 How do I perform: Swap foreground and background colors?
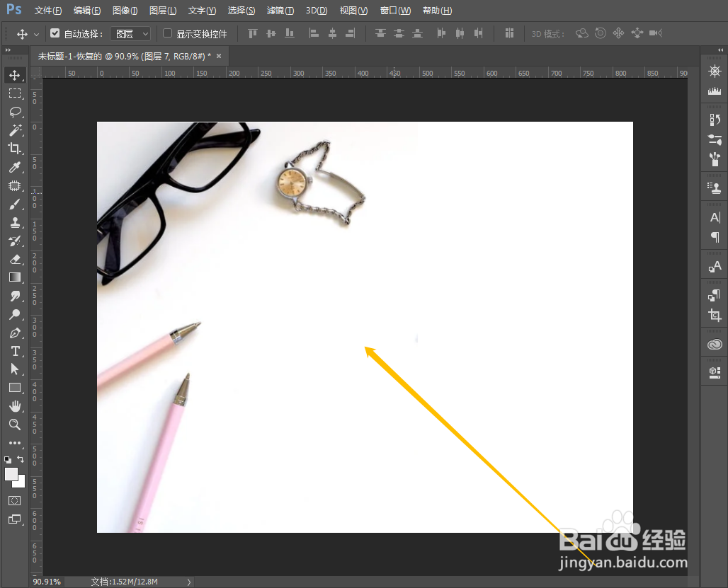coord(21,459)
